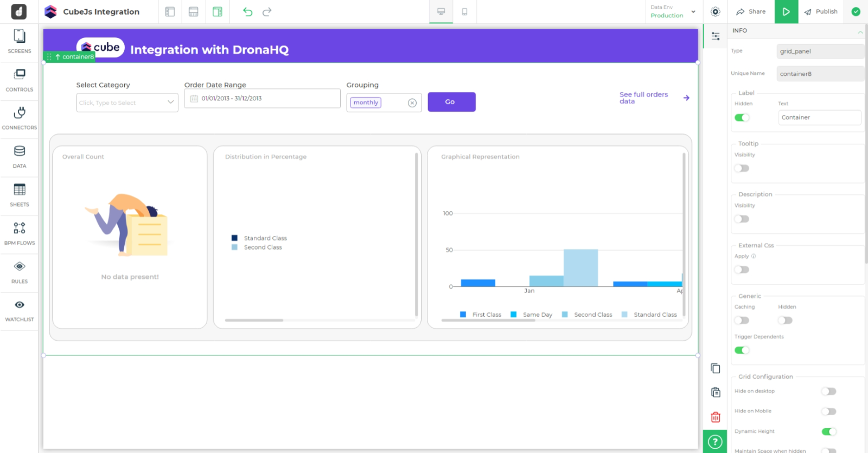The width and height of the screenshot is (868, 453).
Task: Click the redo arrow in toolbar
Action: [x=267, y=12]
